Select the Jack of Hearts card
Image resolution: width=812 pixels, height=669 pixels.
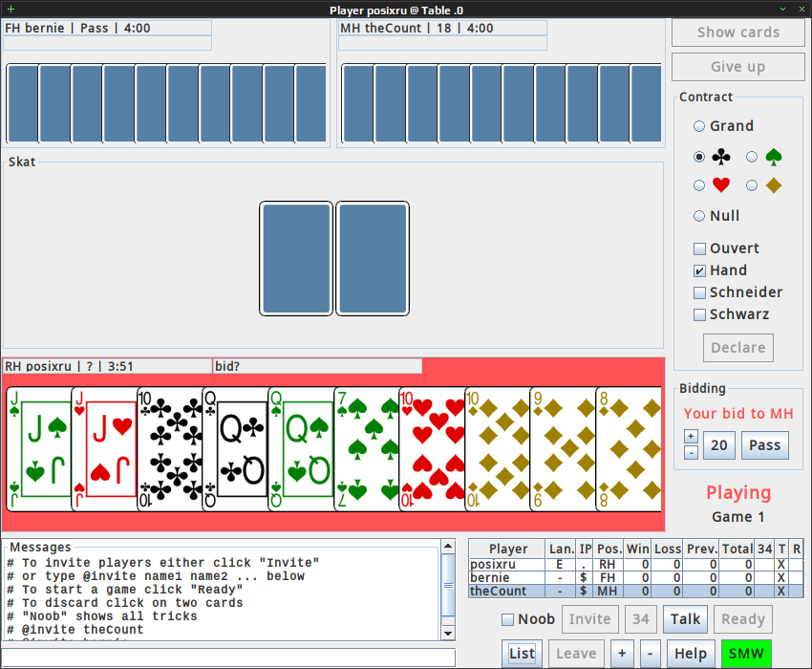click(104, 449)
